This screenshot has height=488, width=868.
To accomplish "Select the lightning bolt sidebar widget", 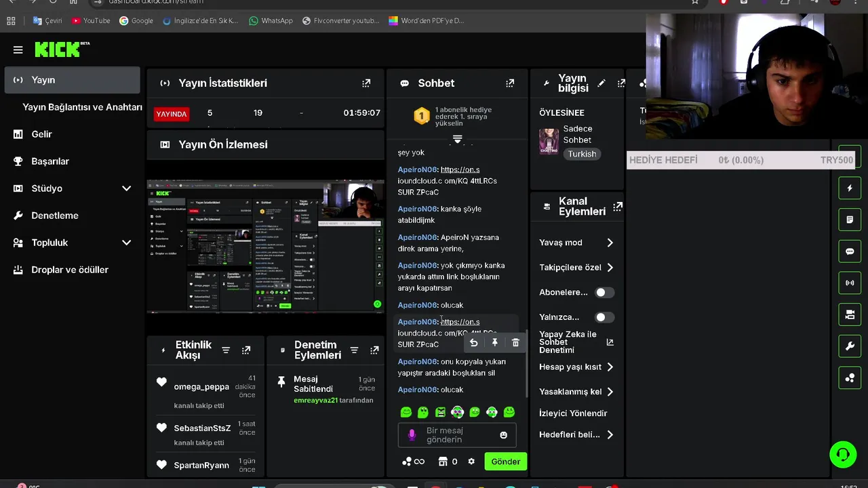I will [850, 188].
